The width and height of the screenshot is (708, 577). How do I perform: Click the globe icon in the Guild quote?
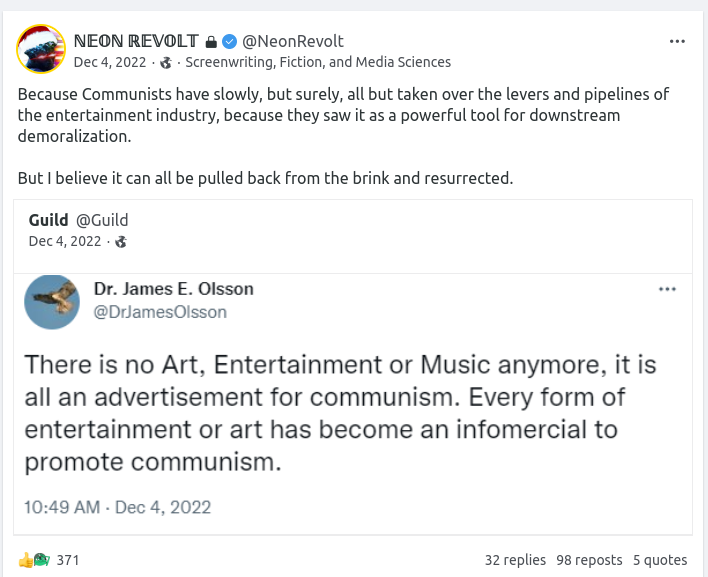click(121, 241)
